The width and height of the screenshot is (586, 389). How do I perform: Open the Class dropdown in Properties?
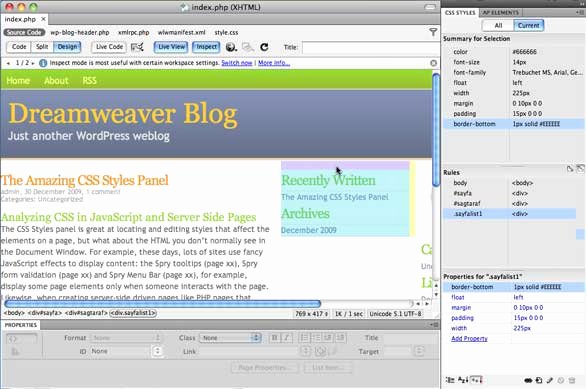tap(230, 338)
